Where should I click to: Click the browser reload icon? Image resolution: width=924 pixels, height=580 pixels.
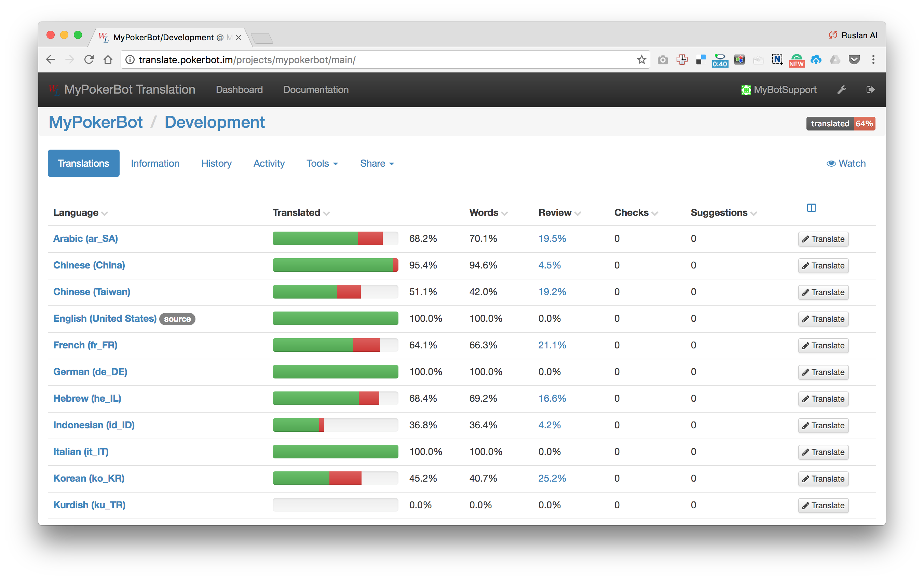(89, 60)
